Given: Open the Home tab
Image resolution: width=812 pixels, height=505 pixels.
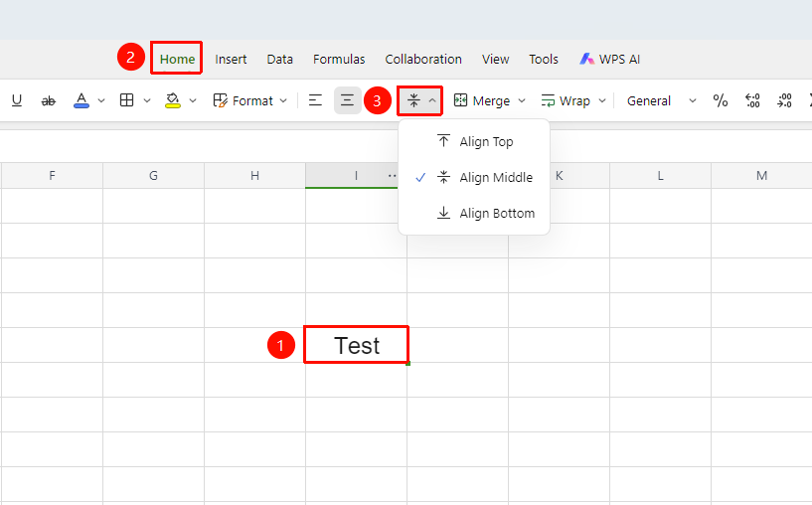Looking at the screenshot, I should tap(177, 59).
